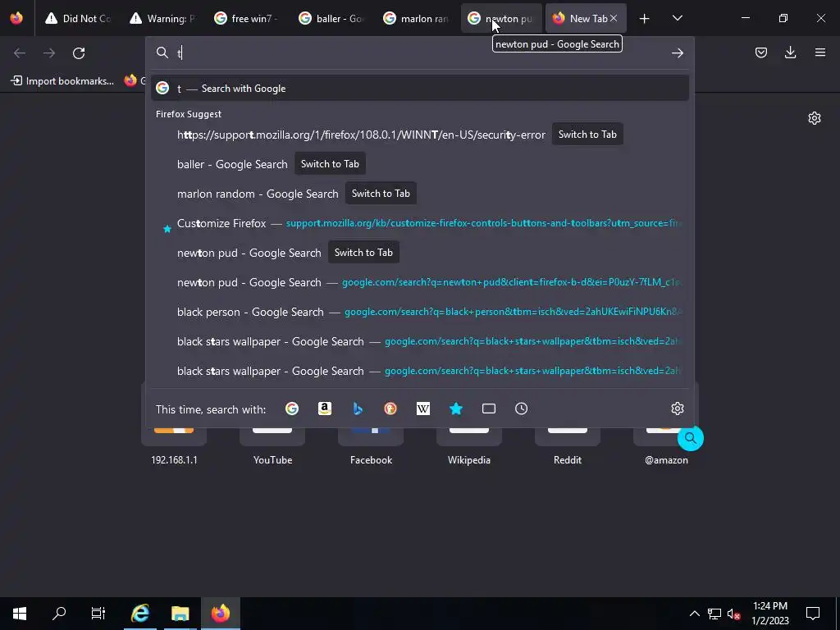Open the Firefox application menu
The image size is (840, 630).
pyautogui.click(x=820, y=52)
